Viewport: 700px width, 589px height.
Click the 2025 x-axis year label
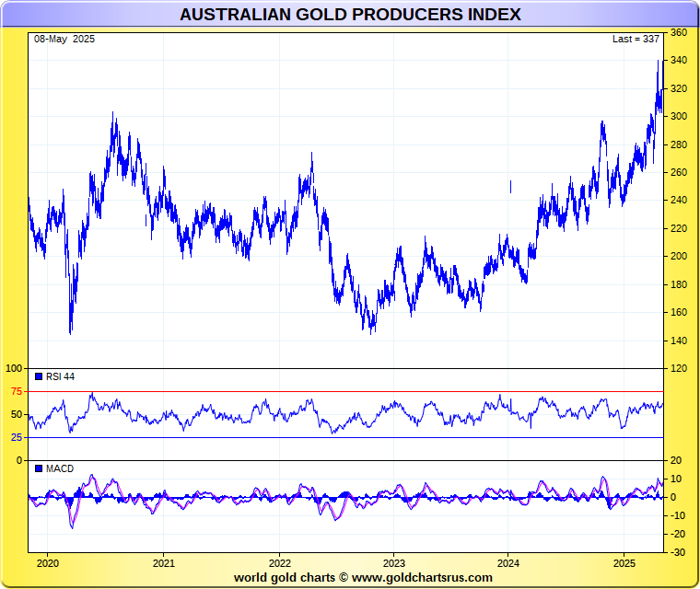(x=624, y=563)
